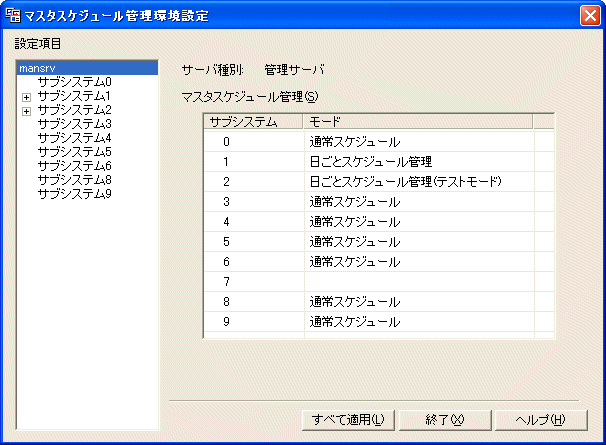Select サブシステム5 in the tree
606x445 pixels.
tap(74, 152)
